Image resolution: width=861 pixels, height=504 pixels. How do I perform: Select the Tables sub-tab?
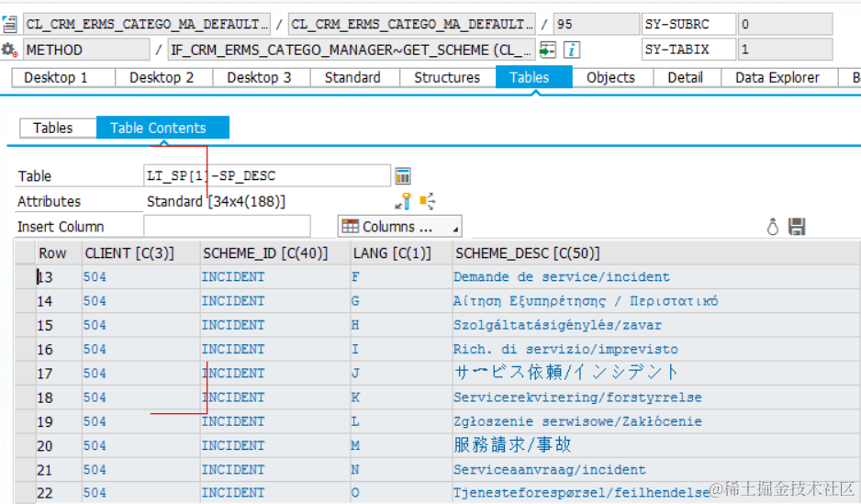tap(58, 128)
